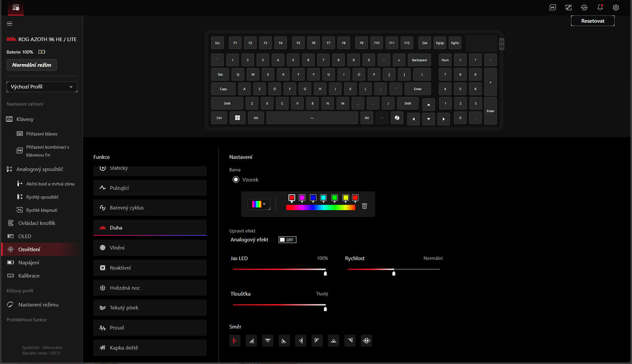
Task: Click the device tab icon at top left
Action: [x=16, y=7]
